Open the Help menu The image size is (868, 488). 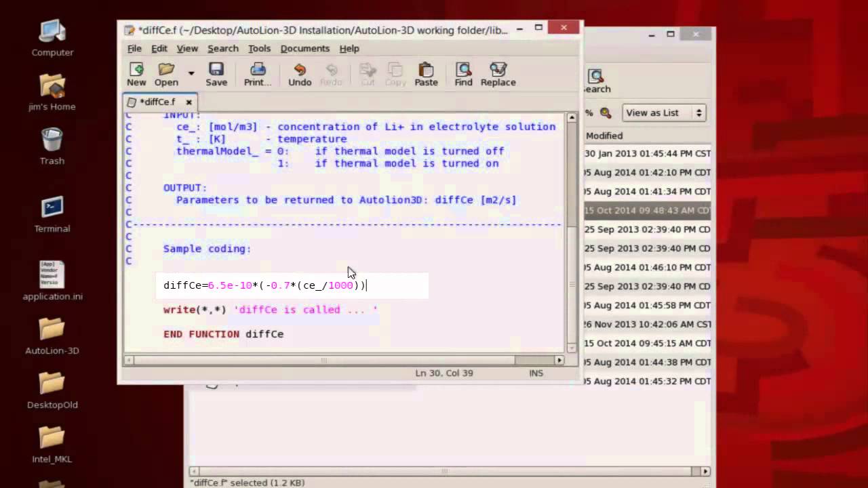(349, 48)
